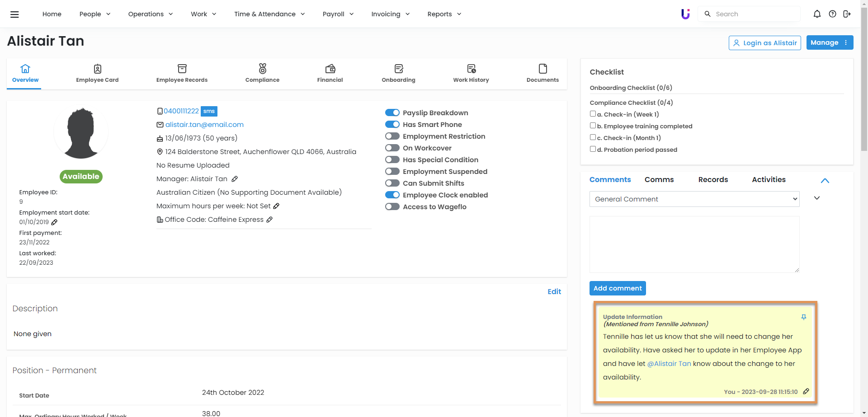Check the Check-in (Month 1) checkbox
868x417 pixels.
pos(593,137)
